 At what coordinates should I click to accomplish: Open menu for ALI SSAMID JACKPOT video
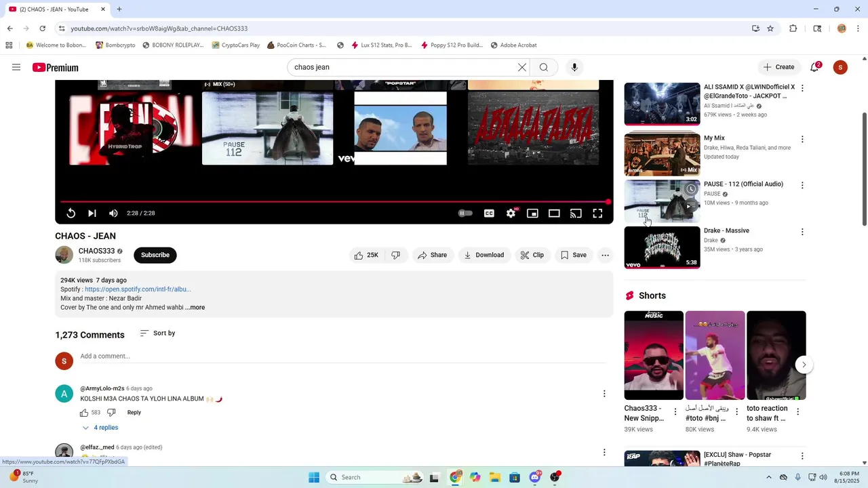pyautogui.click(x=802, y=88)
